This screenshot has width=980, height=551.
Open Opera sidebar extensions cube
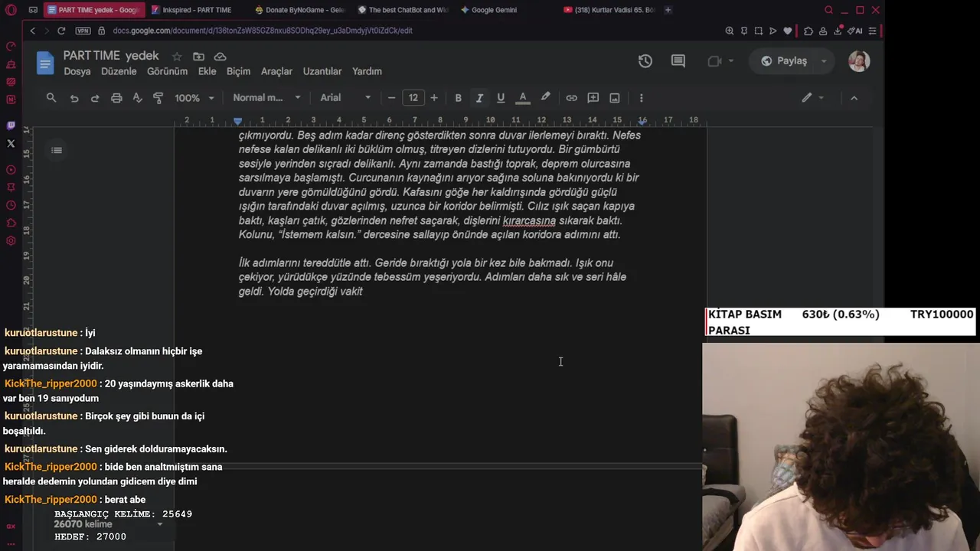tap(11, 223)
